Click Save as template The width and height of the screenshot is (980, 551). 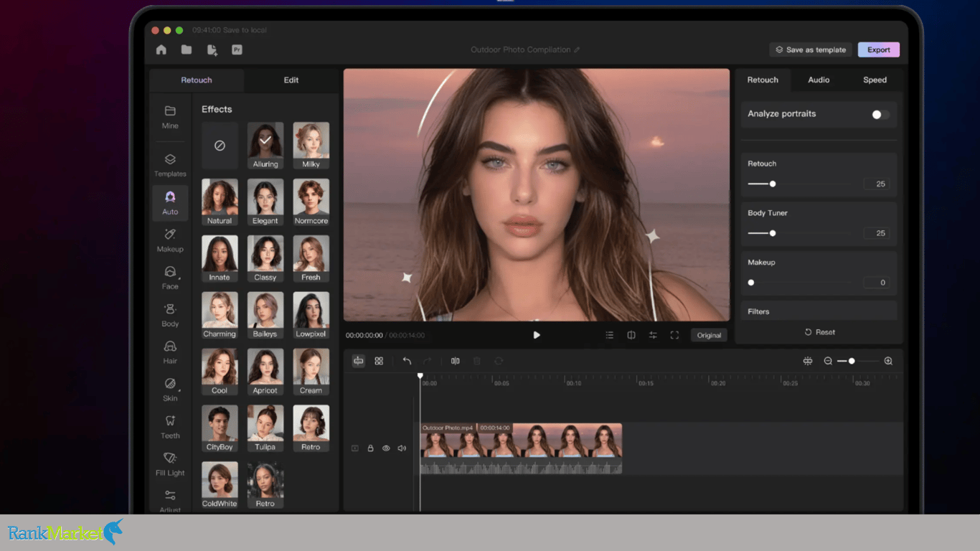click(x=811, y=50)
